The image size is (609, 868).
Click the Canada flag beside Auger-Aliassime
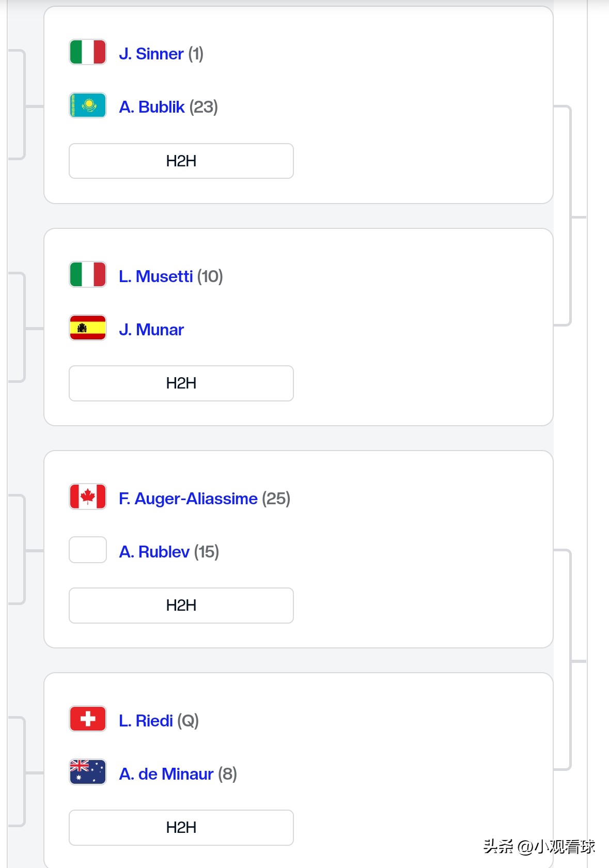pyautogui.click(x=88, y=497)
